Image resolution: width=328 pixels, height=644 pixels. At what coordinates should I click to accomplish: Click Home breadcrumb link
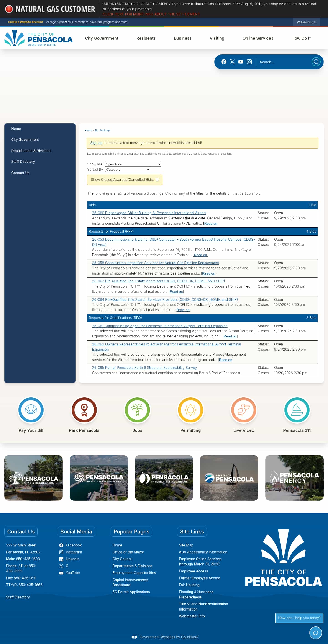[88, 131]
